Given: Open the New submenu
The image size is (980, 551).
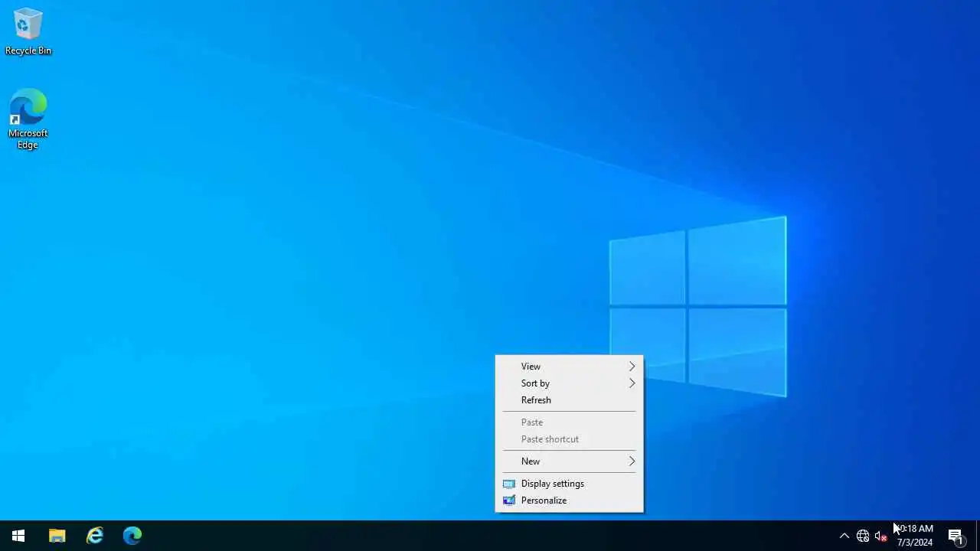Looking at the screenshot, I should click(x=569, y=461).
